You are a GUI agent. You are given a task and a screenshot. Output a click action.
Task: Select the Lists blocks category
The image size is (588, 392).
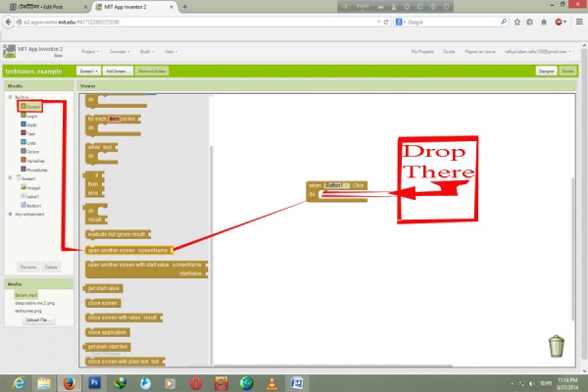click(x=28, y=142)
